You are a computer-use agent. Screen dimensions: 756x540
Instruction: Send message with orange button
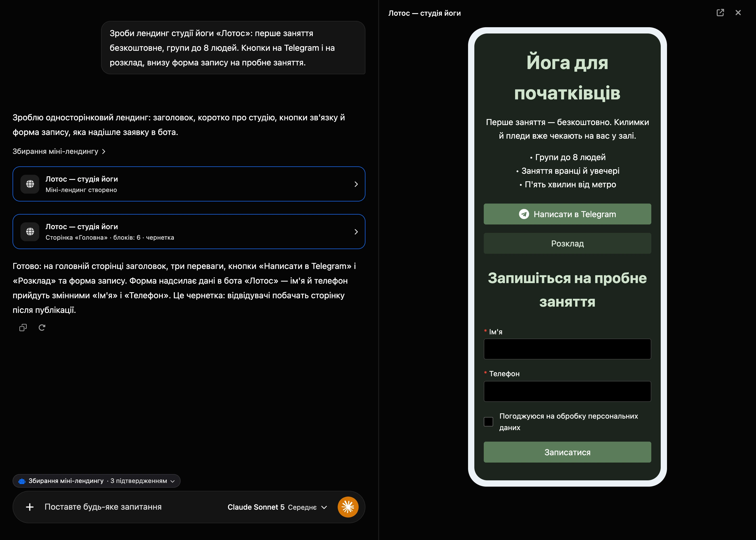[x=348, y=507]
